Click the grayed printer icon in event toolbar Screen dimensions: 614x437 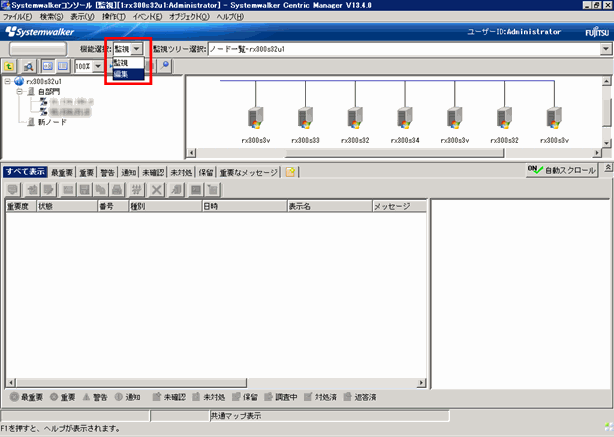point(117,190)
